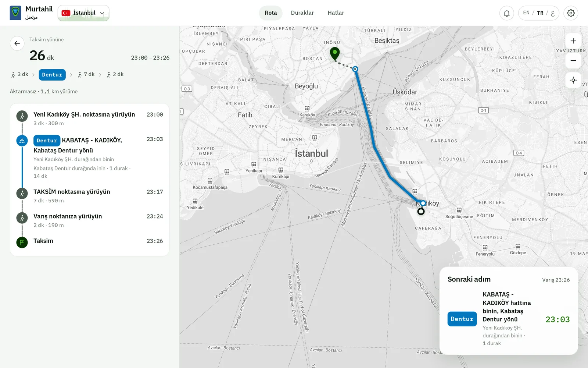Open the notifications bell

pyautogui.click(x=506, y=13)
